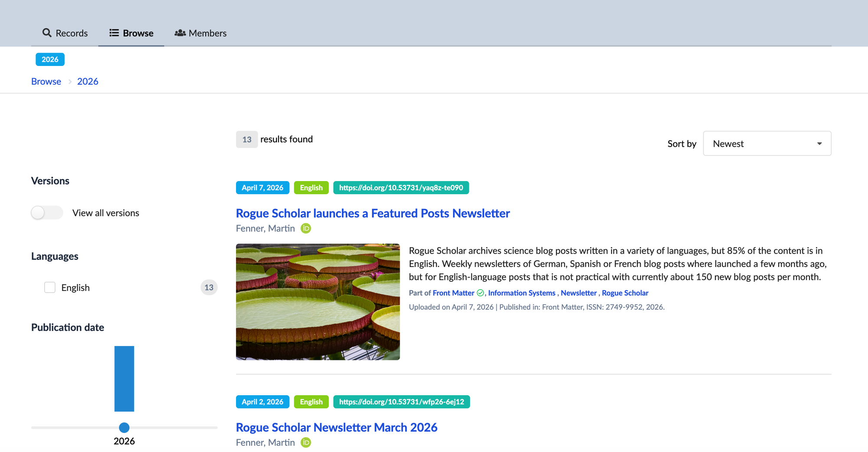Click the wfp26-6ej12 DOI badge
The image size is (868, 452).
(x=401, y=402)
